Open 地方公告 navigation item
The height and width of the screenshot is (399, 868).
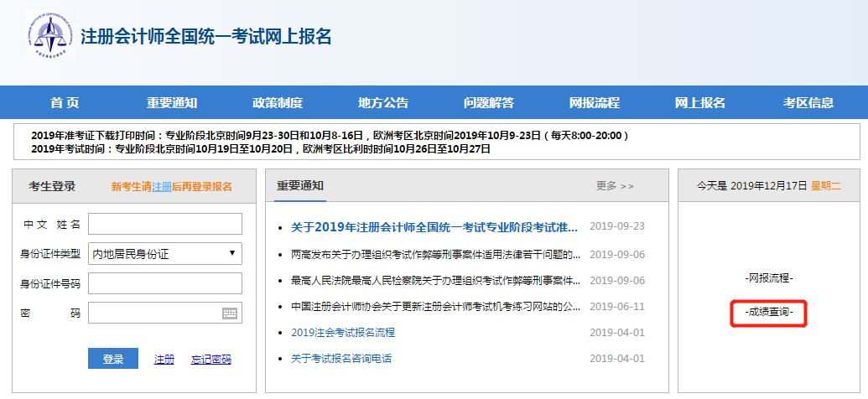(x=383, y=103)
